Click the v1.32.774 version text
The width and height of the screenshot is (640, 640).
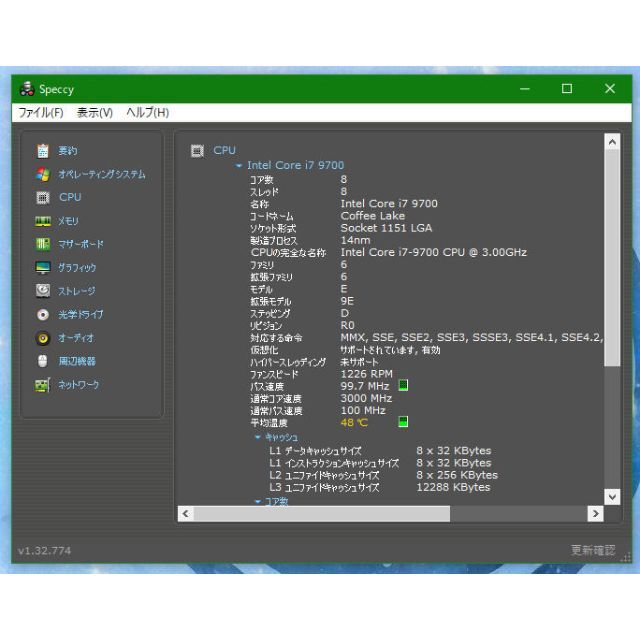click(44, 551)
